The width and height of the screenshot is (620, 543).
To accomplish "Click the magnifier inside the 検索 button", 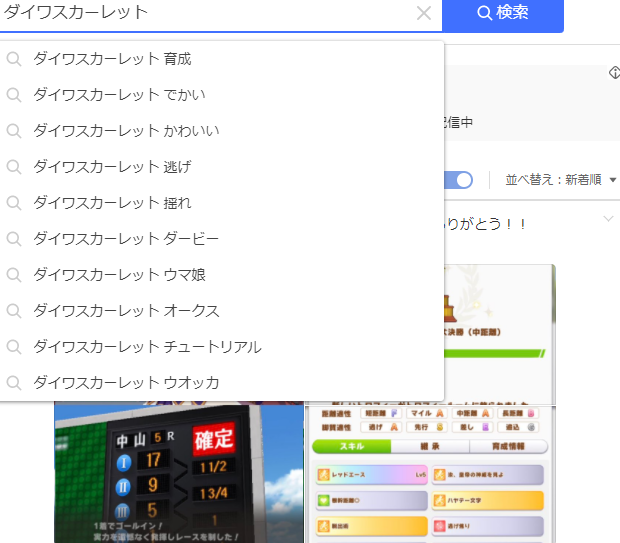I will 484,13.
